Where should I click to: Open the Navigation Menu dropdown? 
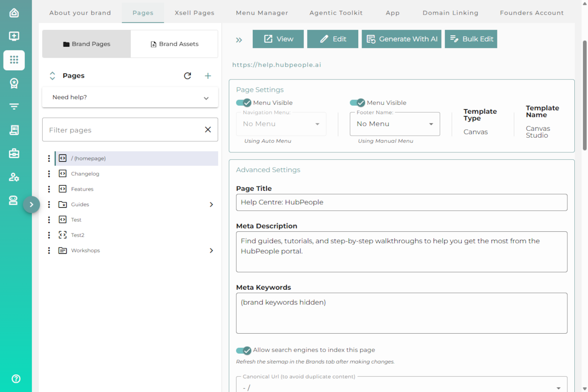pos(281,124)
